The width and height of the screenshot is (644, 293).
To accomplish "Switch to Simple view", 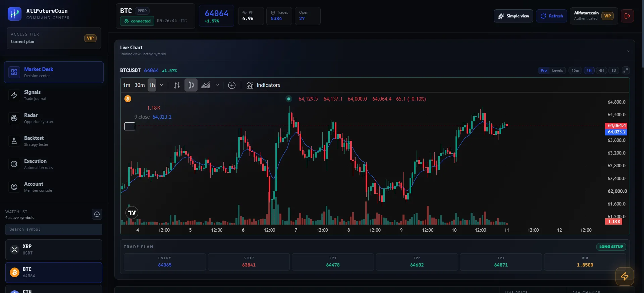I will (513, 16).
